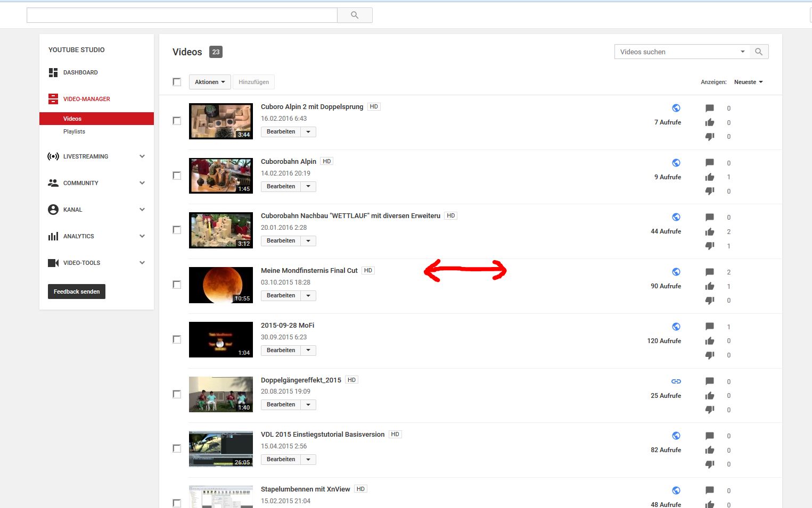This screenshot has width=812, height=508.
Task: Click the Dashboard icon in sidebar
Action: (53, 72)
